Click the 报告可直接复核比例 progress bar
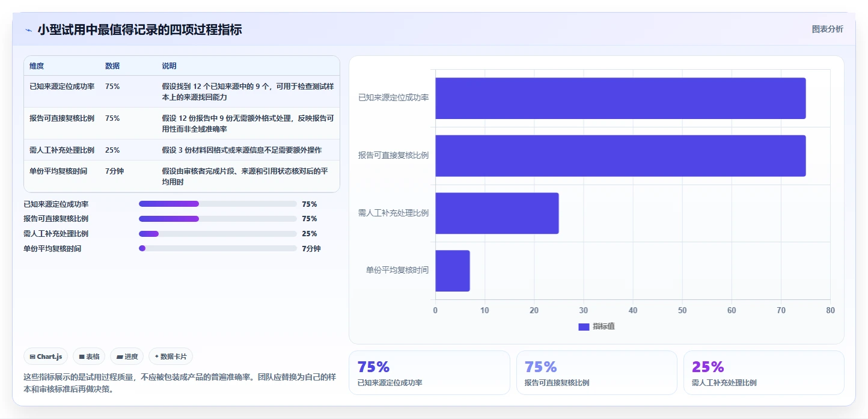Screen dimensions: 868x419 coord(218,219)
